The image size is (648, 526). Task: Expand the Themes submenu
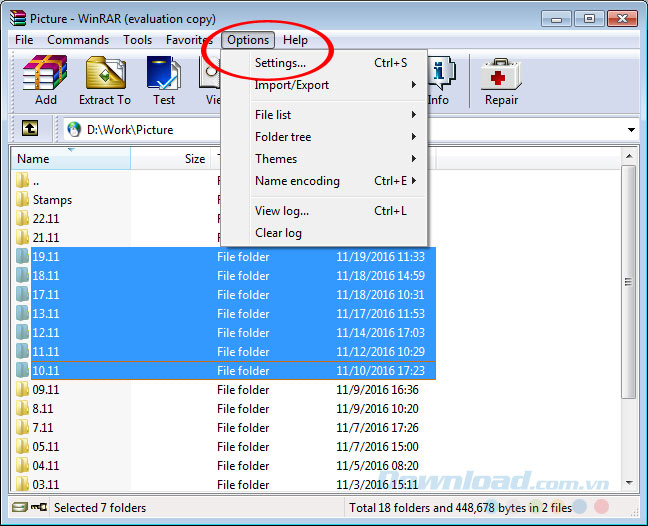(x=324, y=159)
